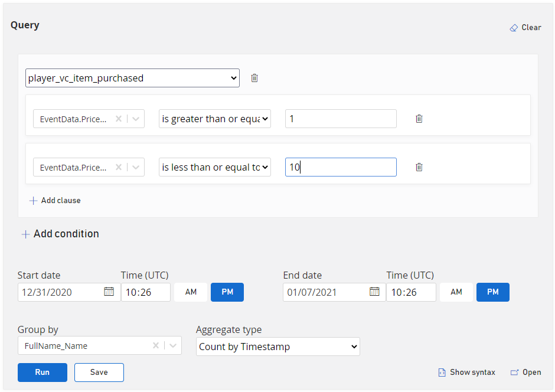The height and width of the screenshot is (392, 555).
Task: Expand the Group by dropdown chevron
Action: (x=172, y=346)
